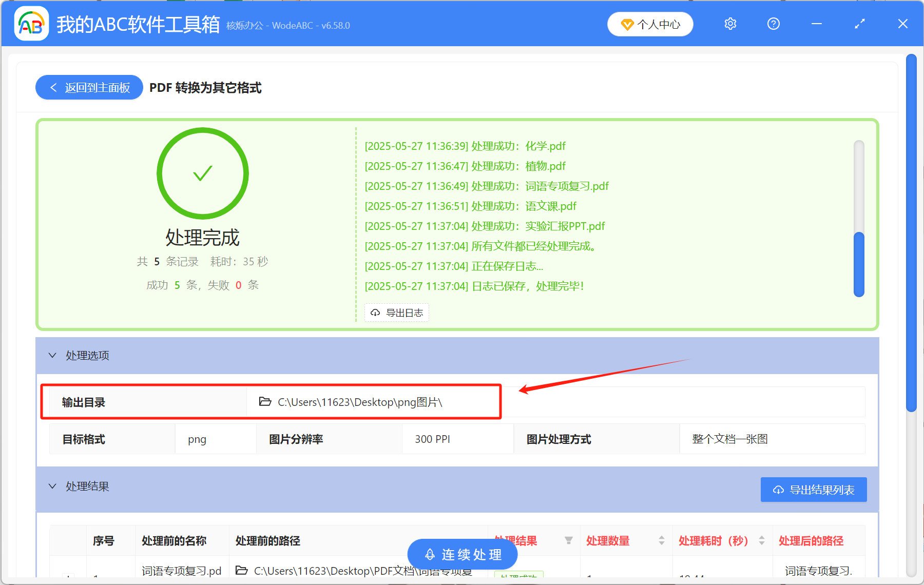Click the green success checkmark circle
Image resolution: width=924 pixels, height=585 pixels.
202,173
